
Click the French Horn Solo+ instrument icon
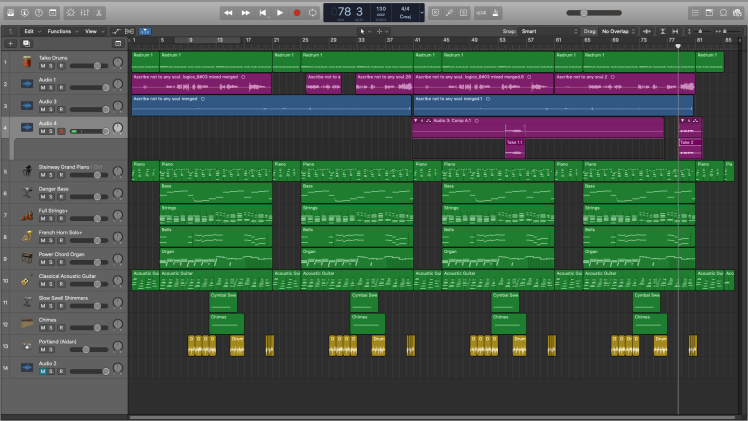pyautogui.click(x=26, y=238)
